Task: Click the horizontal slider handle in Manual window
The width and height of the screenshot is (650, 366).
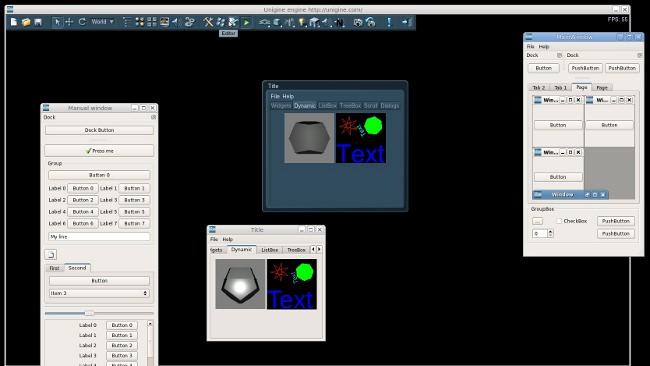Action: coord(89,313)
